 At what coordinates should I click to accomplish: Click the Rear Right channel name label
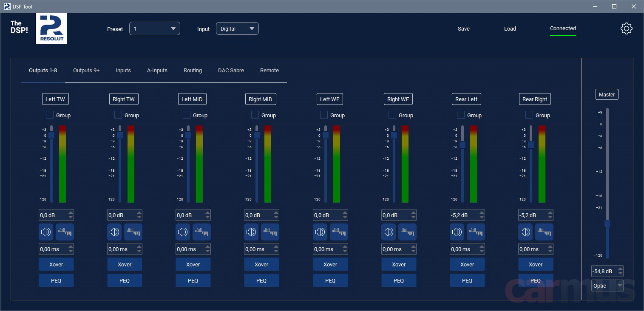pos(535,99)
